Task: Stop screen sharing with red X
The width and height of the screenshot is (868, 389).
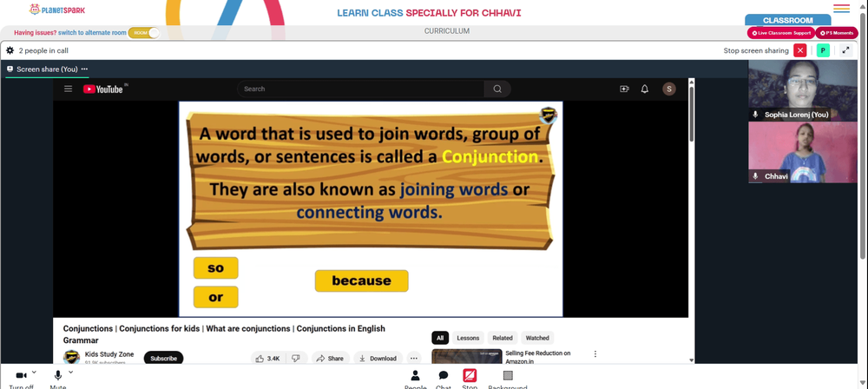Action: pos(800,50)
